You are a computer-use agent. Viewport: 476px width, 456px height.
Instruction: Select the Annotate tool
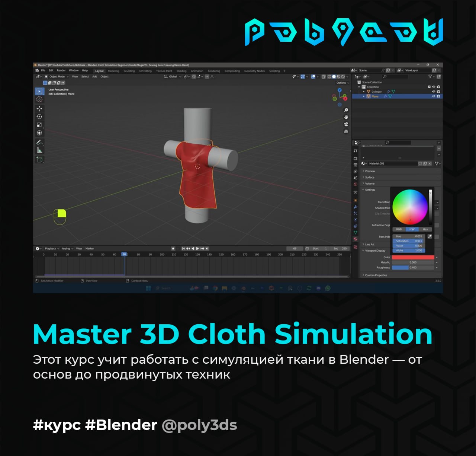(39, 142)
